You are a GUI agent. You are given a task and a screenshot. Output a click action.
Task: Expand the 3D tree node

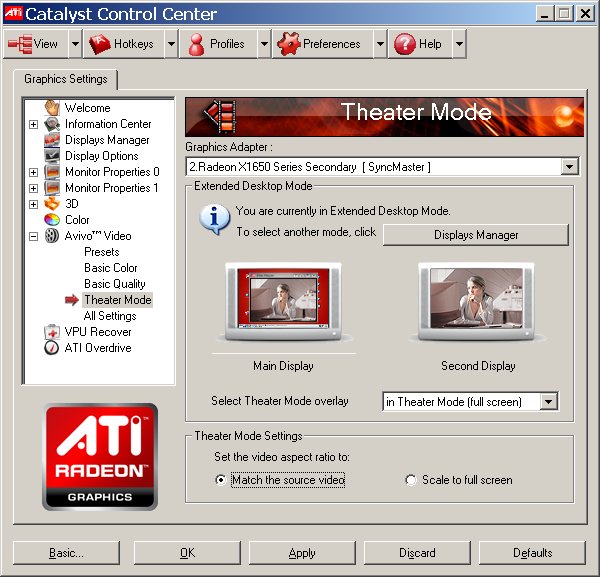tap(34, 204)
